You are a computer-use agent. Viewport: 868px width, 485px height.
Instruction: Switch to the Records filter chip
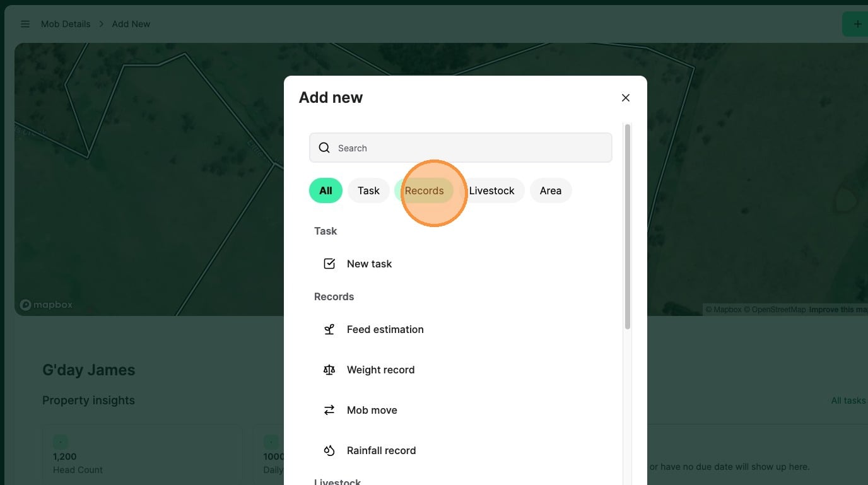tap(424, 190)
